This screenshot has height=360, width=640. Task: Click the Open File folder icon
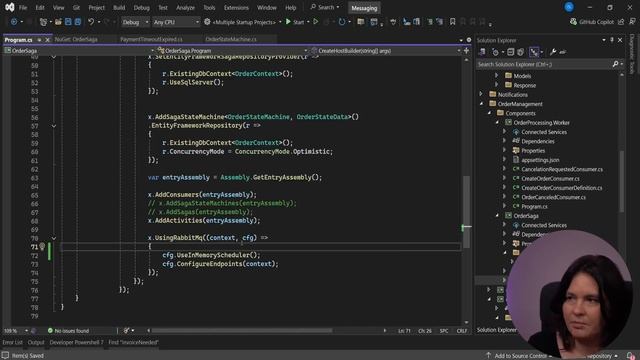(x=58, y=22)
